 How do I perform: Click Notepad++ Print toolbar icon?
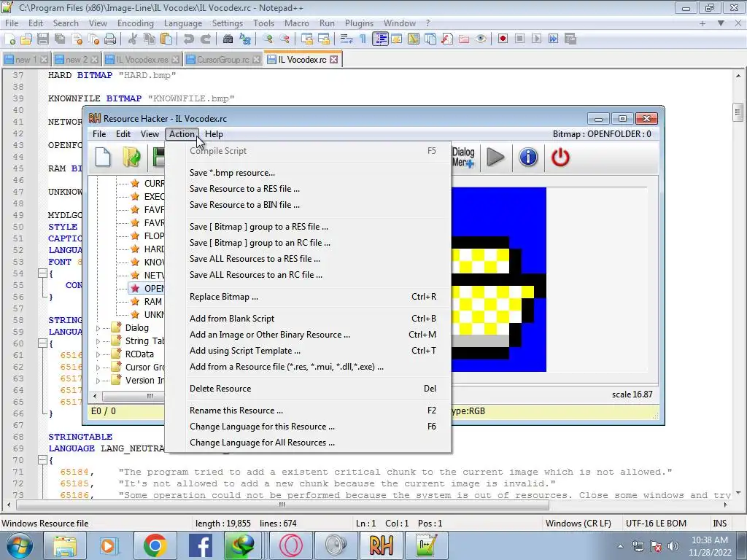(x=111, y=39)
